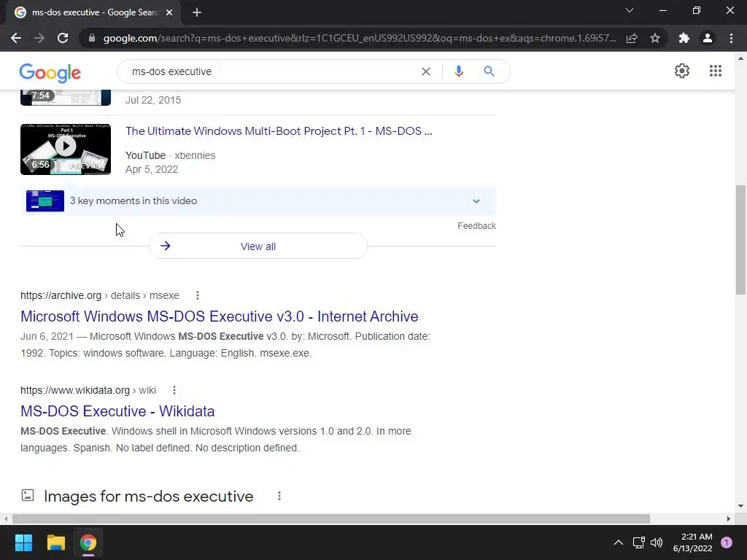The height and width of the screenshot is (560, 747).
Task: Play the 6:56 Multi-Boot Project video thumbnail
Action: point(66,149)
